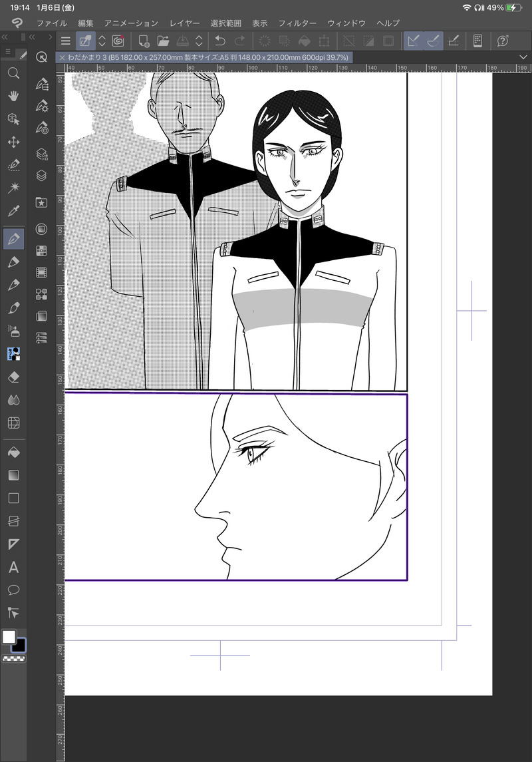Open the Material palette star folder
The image size is (532, 762).
coord(42,202)
